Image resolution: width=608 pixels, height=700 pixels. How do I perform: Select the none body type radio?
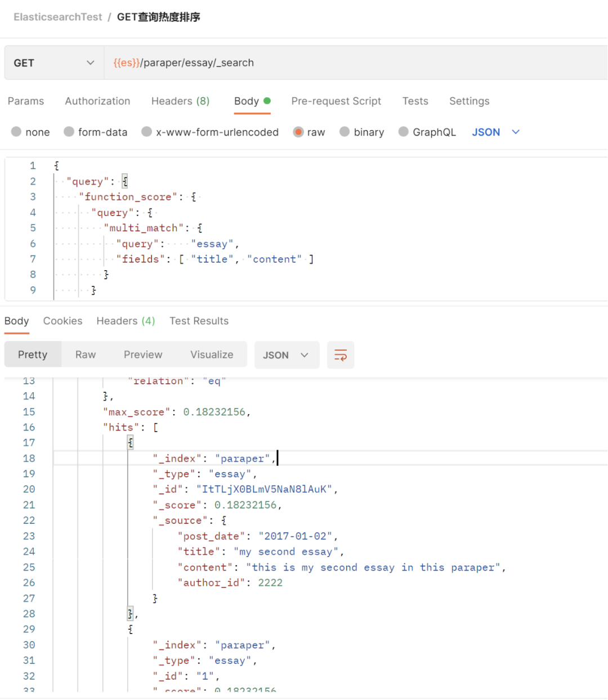[x=16, y=132]
